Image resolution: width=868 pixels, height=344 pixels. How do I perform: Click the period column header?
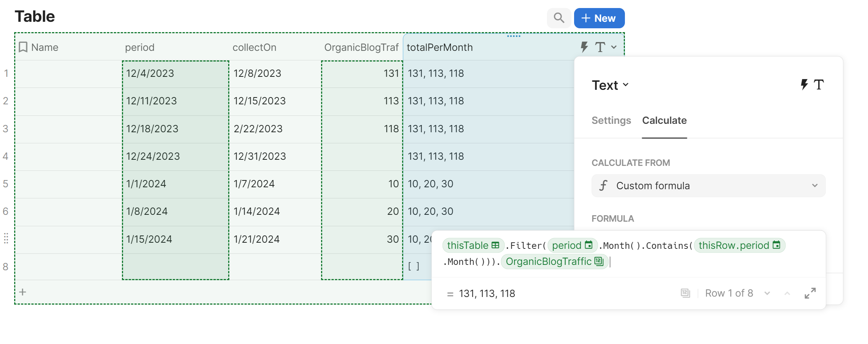140,47
